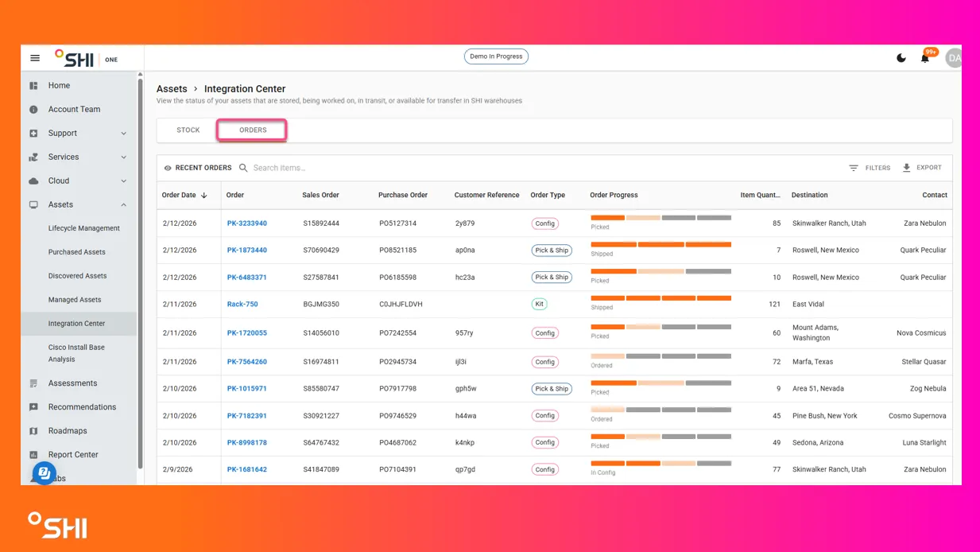
Task: Expand the Cloud menu chevron
Action: point(124,181)
